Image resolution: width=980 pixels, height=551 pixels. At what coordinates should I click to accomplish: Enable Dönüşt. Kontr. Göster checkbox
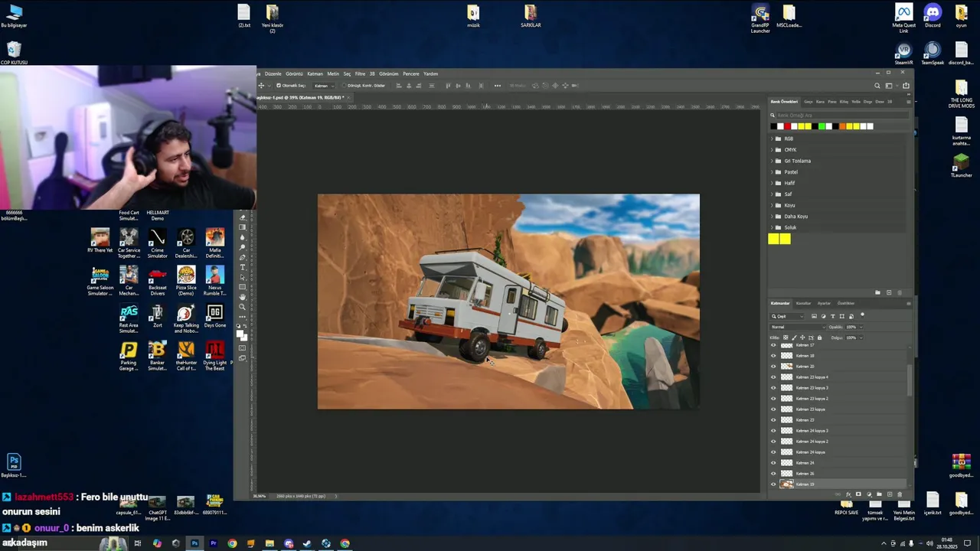[x=345, y=86]
